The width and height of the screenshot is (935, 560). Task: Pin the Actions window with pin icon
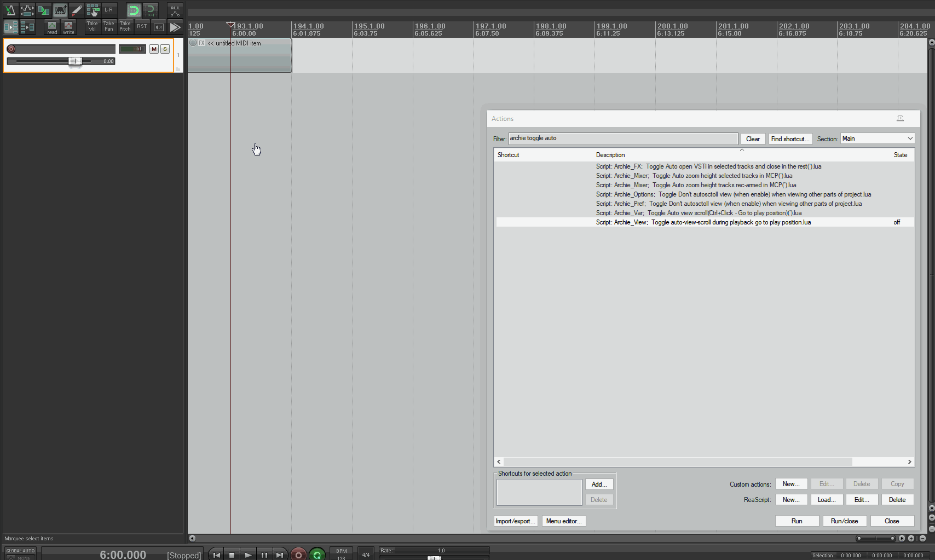pos(900,118)
